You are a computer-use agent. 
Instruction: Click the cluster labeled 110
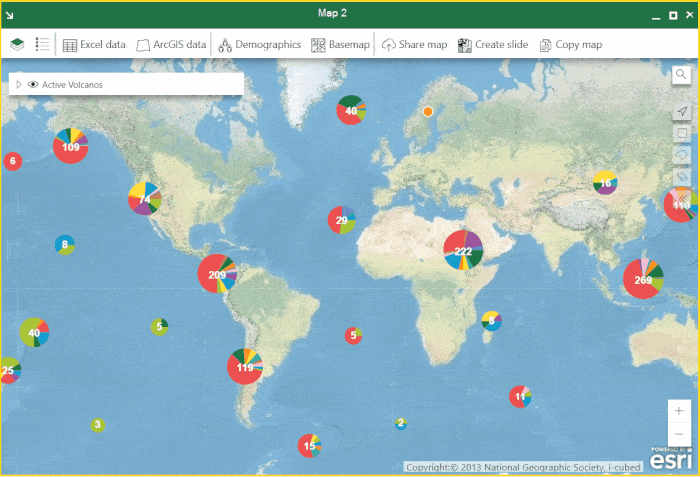[682, 205]
